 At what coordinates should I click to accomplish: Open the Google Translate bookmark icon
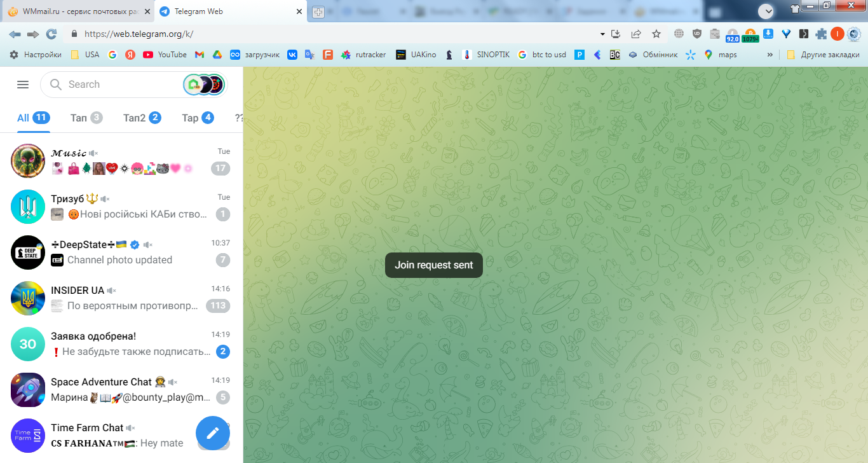309,55
